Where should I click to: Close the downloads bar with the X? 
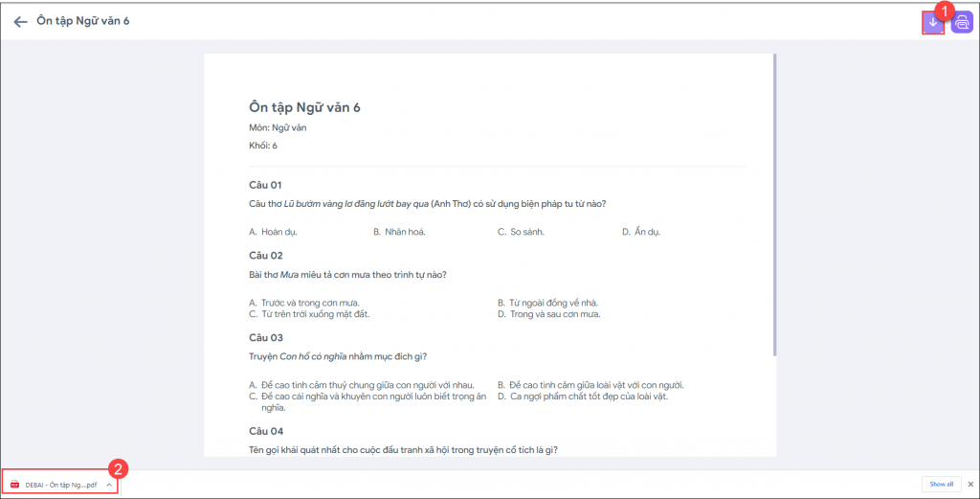click(969, 485)
